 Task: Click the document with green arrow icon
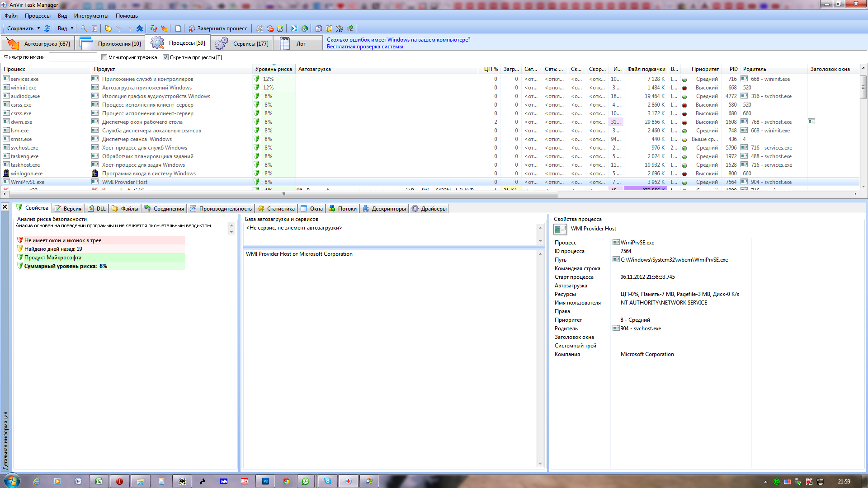280,28
